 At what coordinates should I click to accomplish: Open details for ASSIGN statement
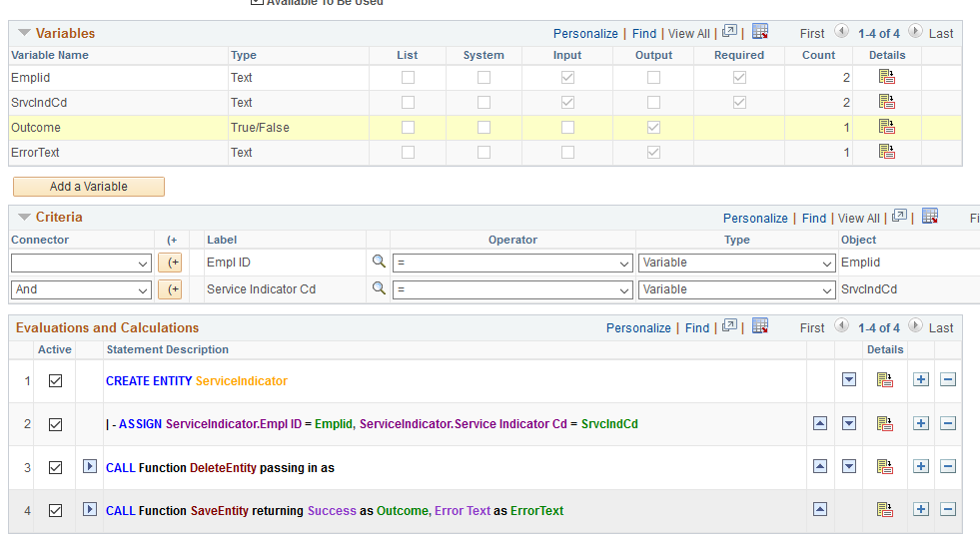(x=884, y=423)
